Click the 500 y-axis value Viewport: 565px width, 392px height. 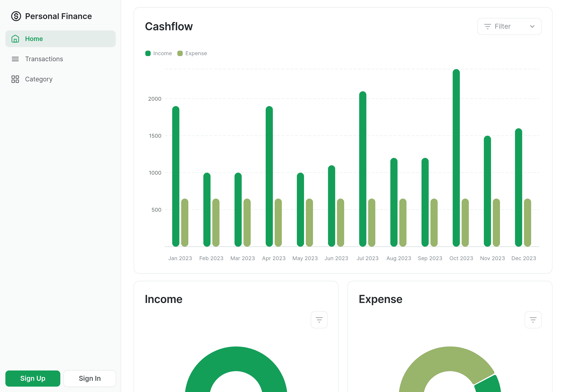(156, 210)
